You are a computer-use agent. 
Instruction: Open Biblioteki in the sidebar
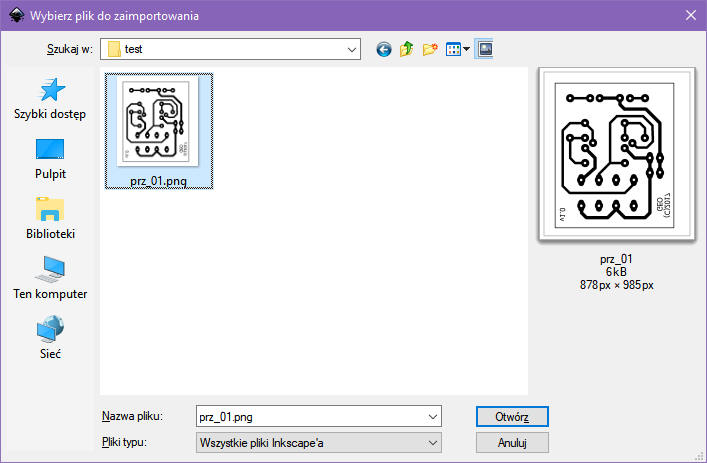coord(50,219)
